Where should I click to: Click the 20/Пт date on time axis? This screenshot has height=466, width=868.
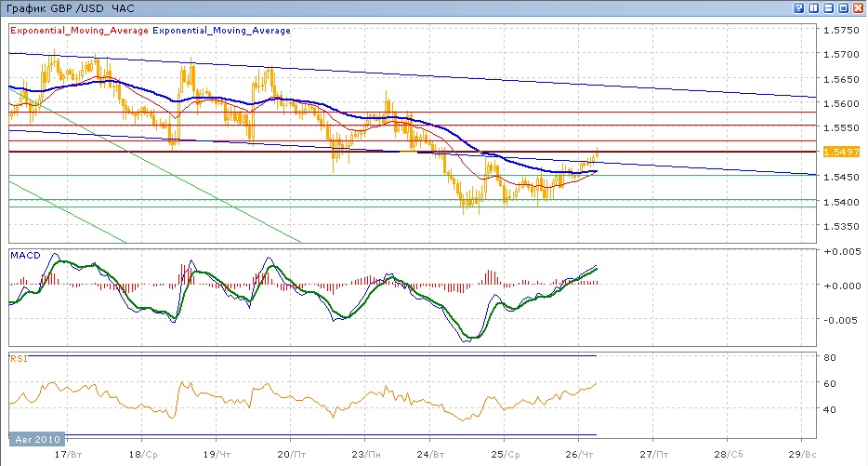tap(291, 455)
